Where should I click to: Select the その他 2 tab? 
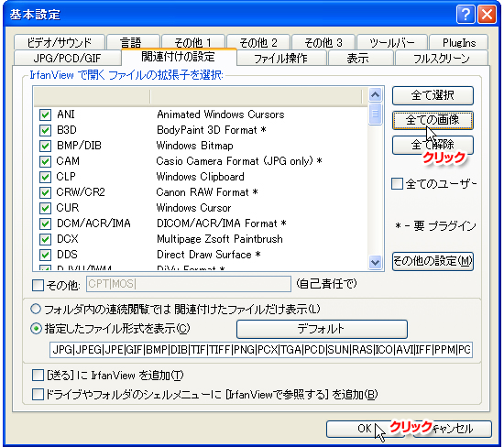[258, 42]
